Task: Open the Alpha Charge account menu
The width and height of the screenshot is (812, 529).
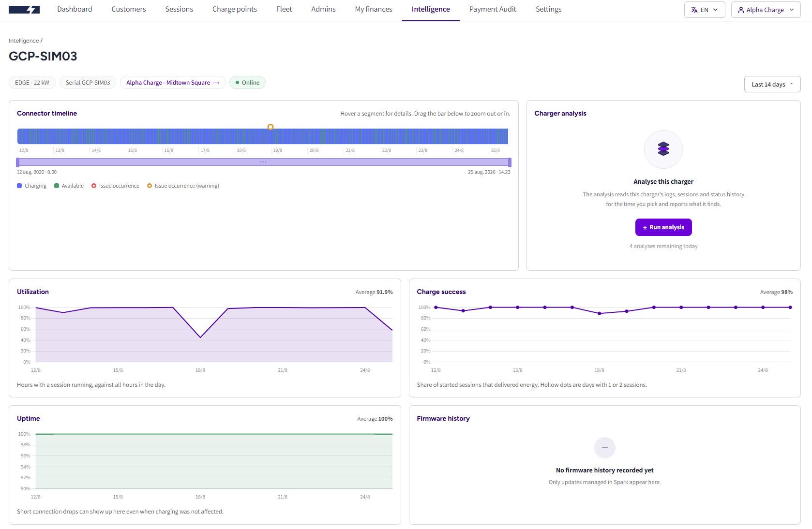Action: point(766,10)
